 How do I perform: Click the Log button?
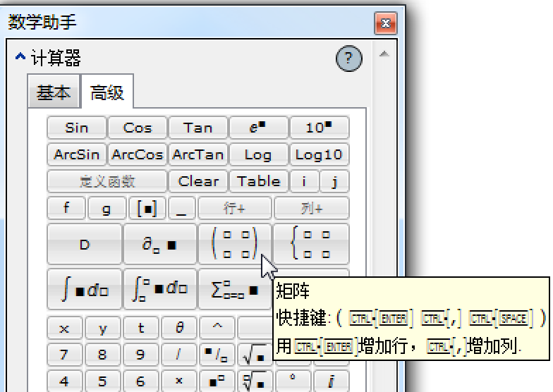pos(258,154)
